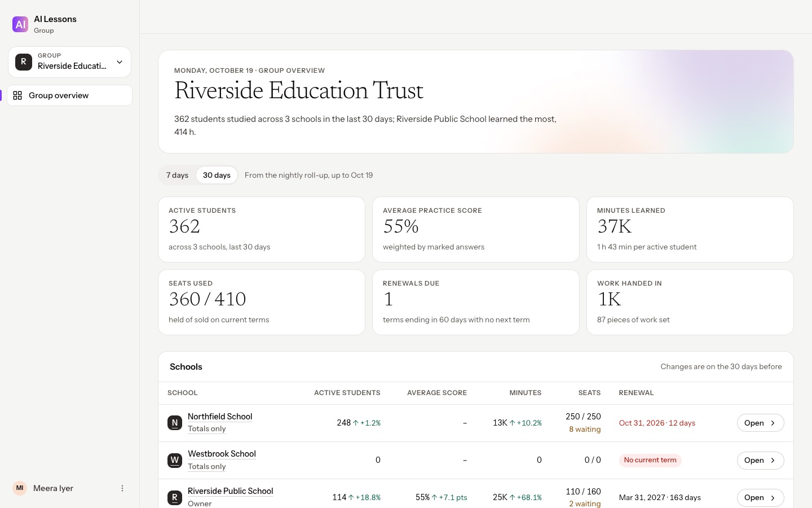Click Open button for Westbrook School

760,460
